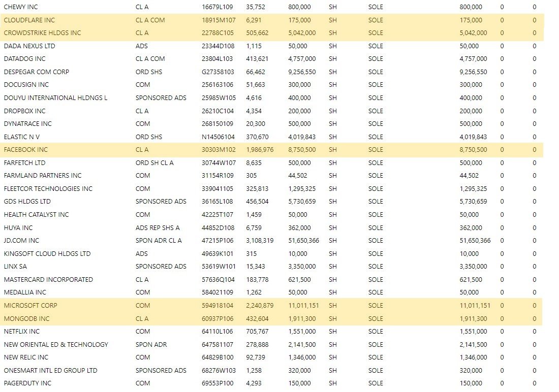Viewport: 559px width, 392px height.
Task: Select the value 3,108,319 in JD.COM row
Action: pos(260,241)
